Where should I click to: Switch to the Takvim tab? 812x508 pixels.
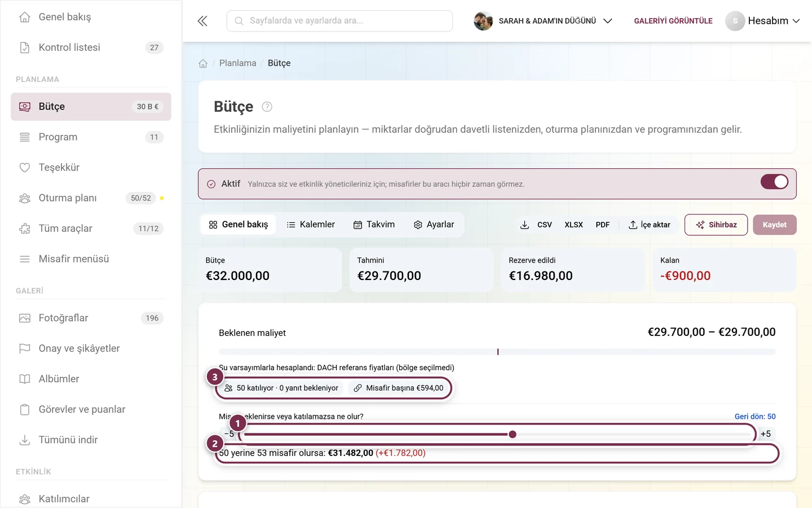(x=374, y=225)
